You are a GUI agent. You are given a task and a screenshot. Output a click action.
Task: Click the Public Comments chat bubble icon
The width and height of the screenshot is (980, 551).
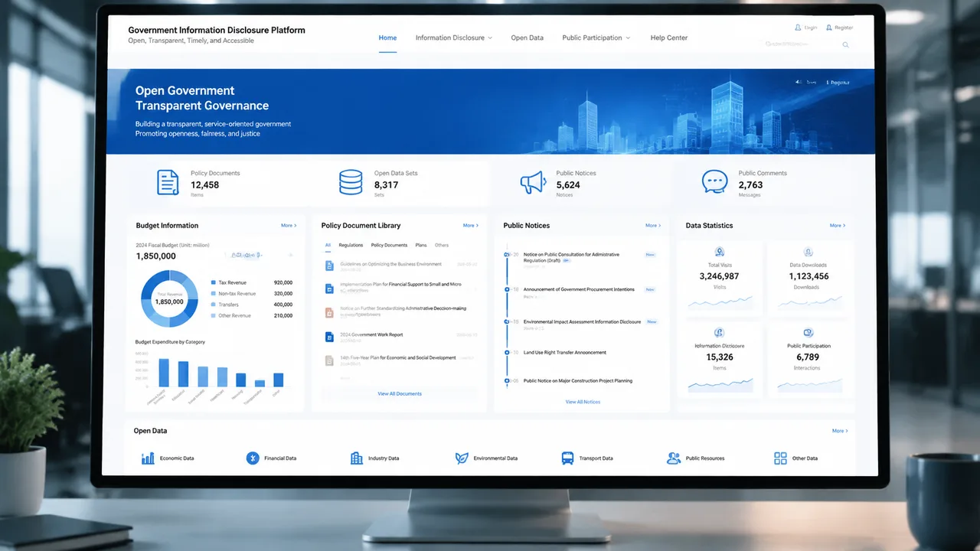714,181
